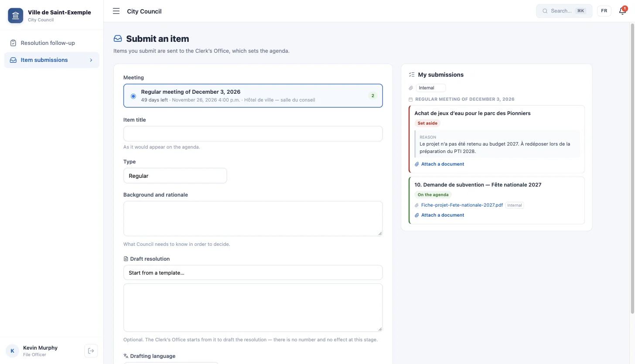Click the translate icon beside Drafting language
The image size is (635, 364).
tap(126, 356)
